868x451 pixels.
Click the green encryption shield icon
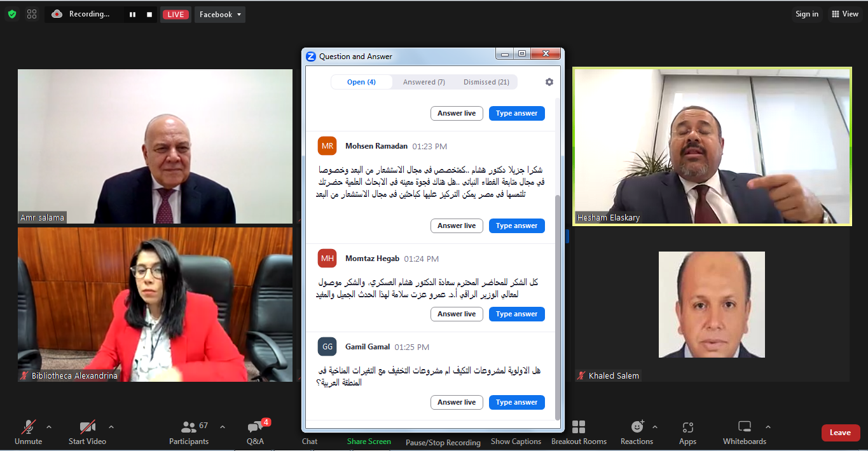point(12,14)
